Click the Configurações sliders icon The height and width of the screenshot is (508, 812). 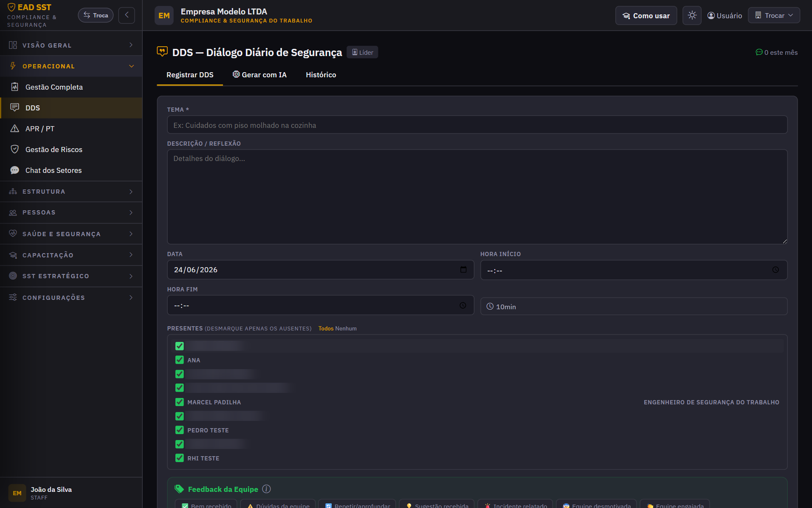13,297
